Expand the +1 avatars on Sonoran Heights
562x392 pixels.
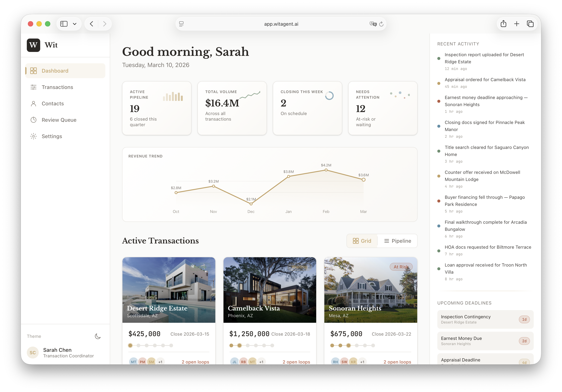point(362,362)
